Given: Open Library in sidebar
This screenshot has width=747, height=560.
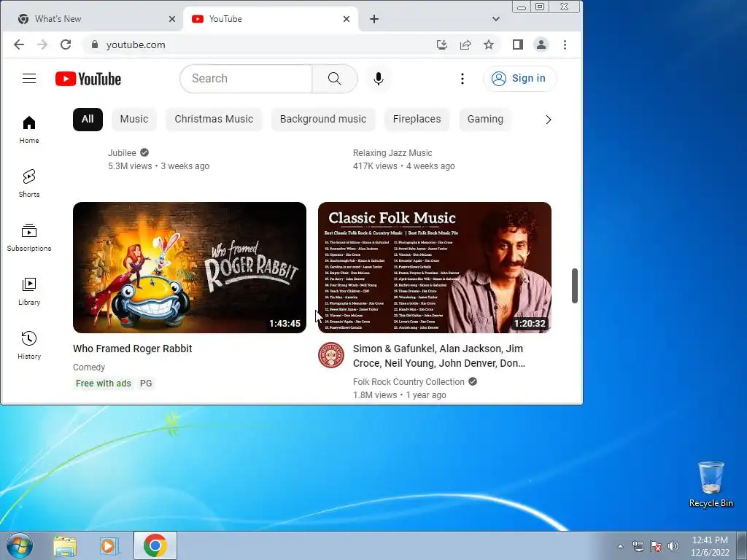Looking at the screenshot, I should [x=29, y=292].
